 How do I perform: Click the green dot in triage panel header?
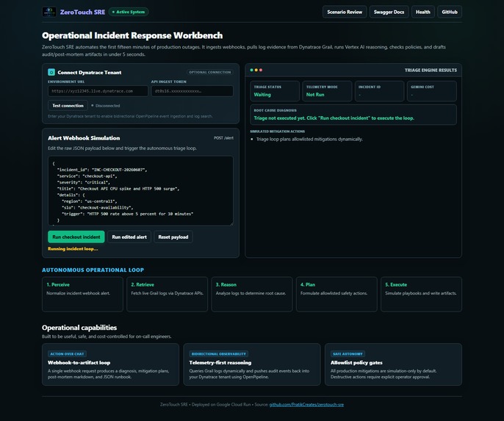point(252,70)
